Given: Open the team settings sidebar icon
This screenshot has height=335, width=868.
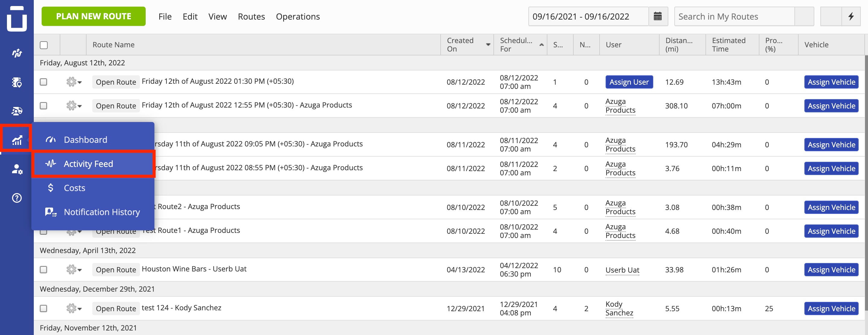Looking at the screenshot, I should [x=17, y=169].
